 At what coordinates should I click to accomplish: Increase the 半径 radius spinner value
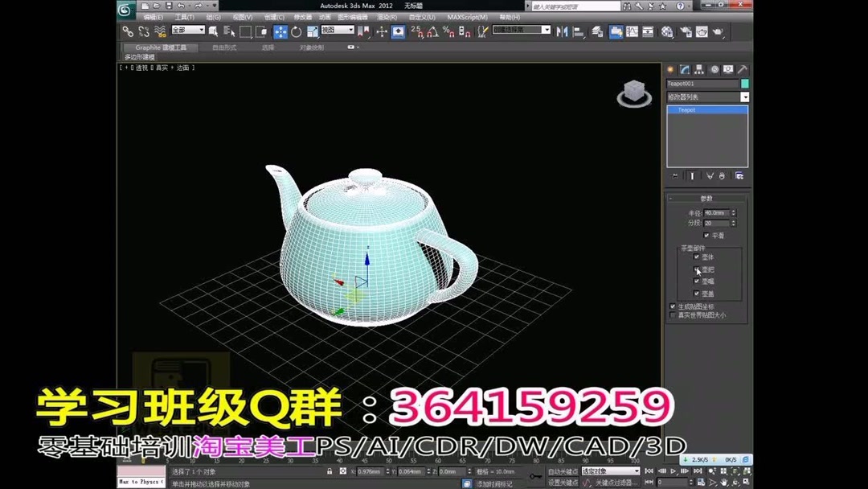point(734,209)
